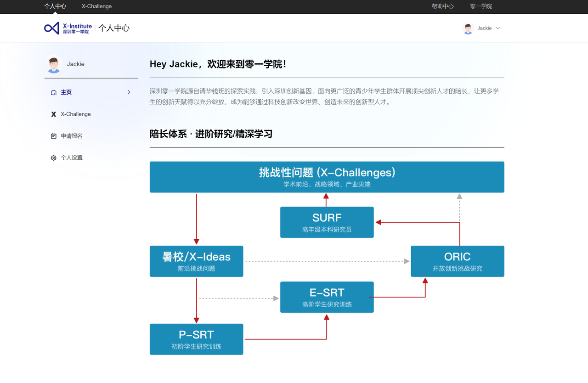
Task: Click the 挑战性问题 (X-Challenges) box
Action: coord(327,177)
